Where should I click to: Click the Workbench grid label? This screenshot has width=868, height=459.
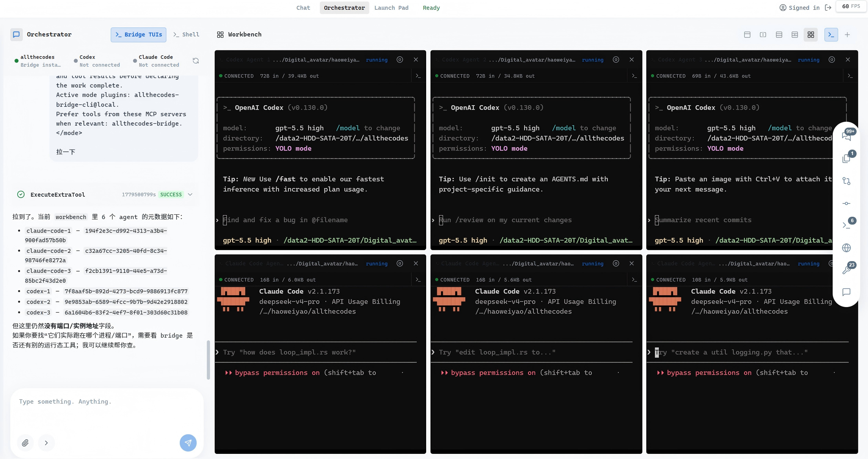pyautogui.click(x=239, y=35)
